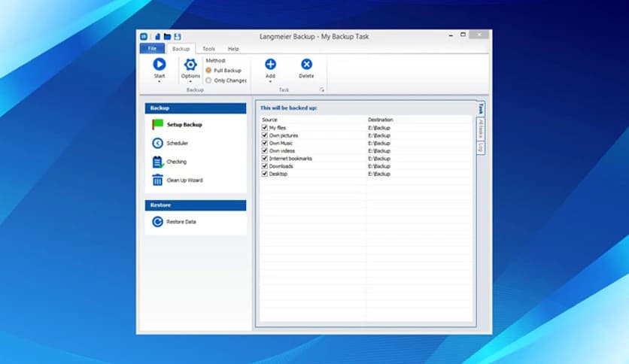
Task: Open Setup Backup with the green flag
Action: click(158, 125)
